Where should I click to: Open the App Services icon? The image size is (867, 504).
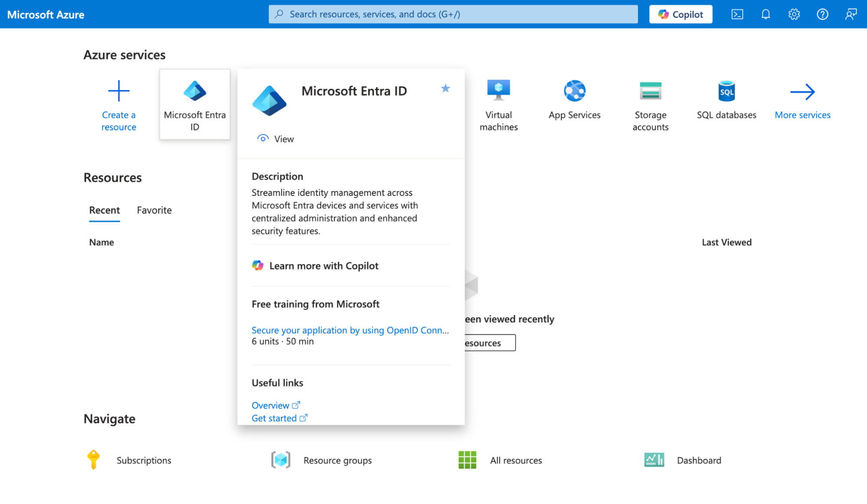point(574,91)
